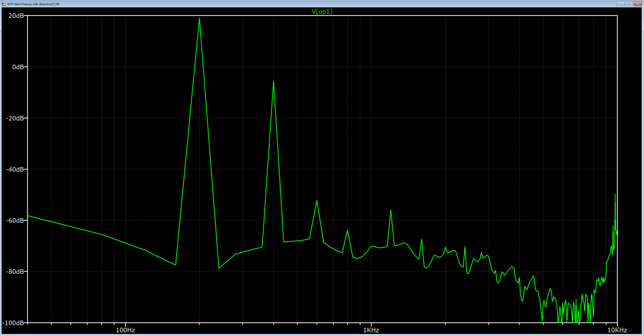
Task: Click the second harmonic peak tip
Action: coord(274,81)
